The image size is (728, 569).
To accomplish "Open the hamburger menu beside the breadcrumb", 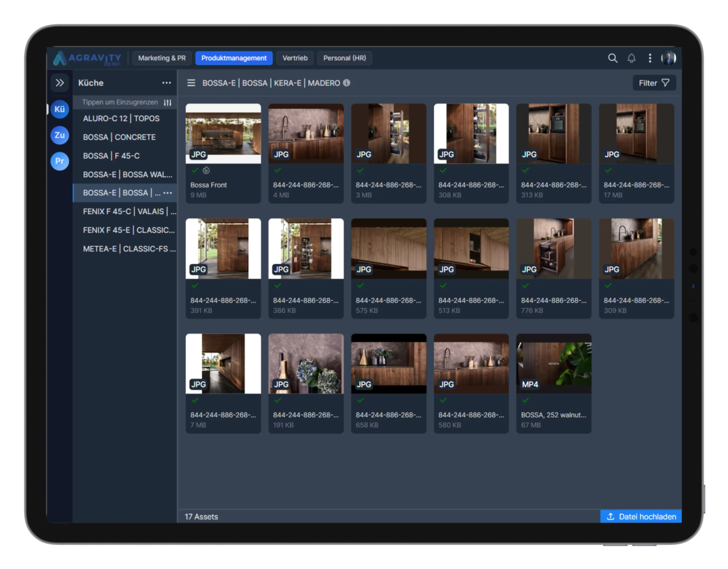I will tap(190, 82).
